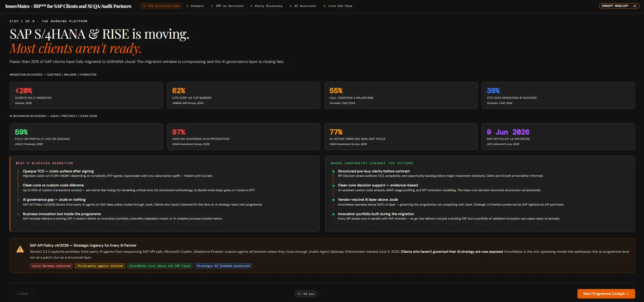Click the "Most clients aren't ready." subheadline
644x302 pixels.
tap(75, 49)
